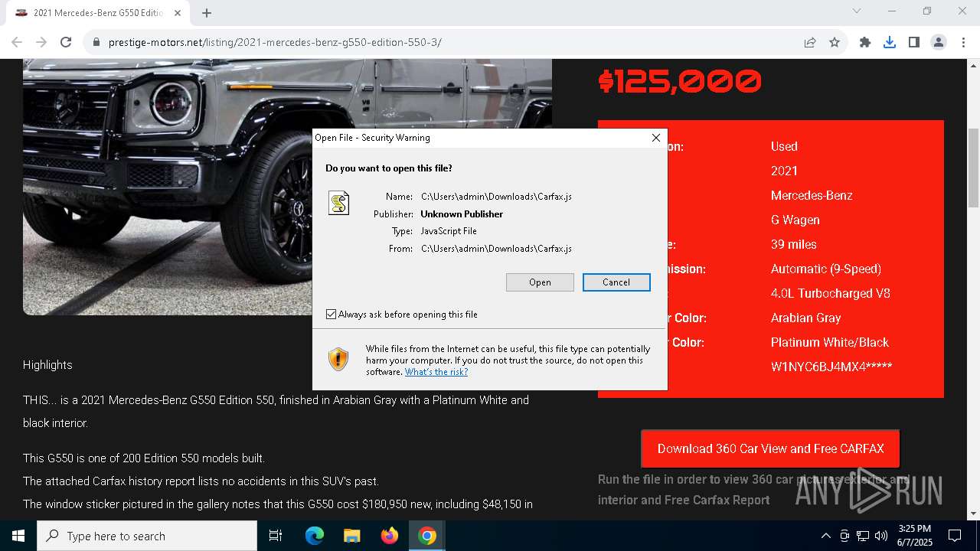
Task: Click the 39 miles value
Action: click(794, 244)
